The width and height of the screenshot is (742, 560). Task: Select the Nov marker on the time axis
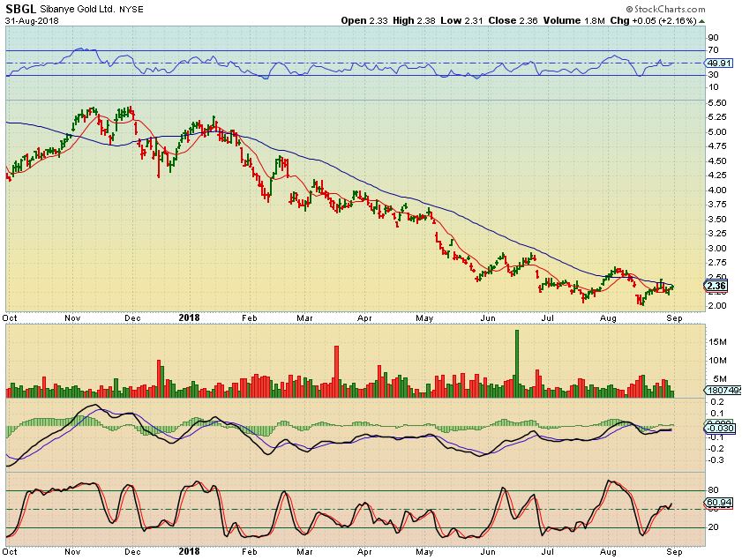point(71,317)
